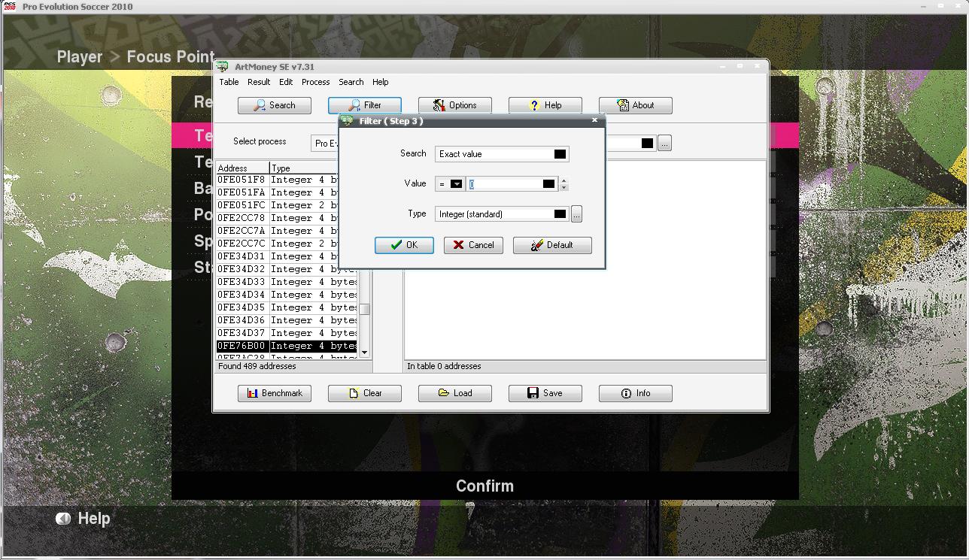Image resolution: width=969 pixels, height=560 pixels.
Task: Open the '=' comparison operator dropdown
Action: coord(456,184)
